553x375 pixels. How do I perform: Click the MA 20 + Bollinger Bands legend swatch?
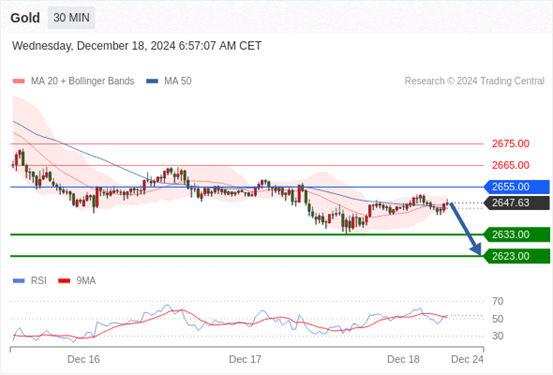tap(19, 81)
